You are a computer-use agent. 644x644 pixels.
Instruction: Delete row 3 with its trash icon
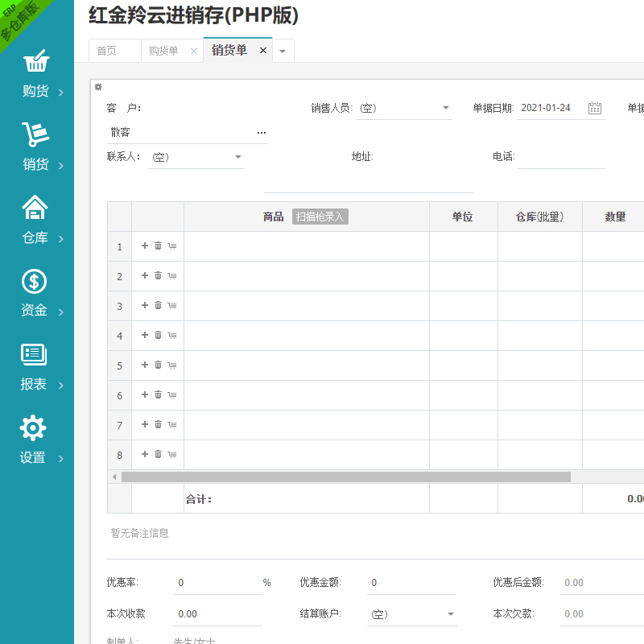(x=159, y=306)
